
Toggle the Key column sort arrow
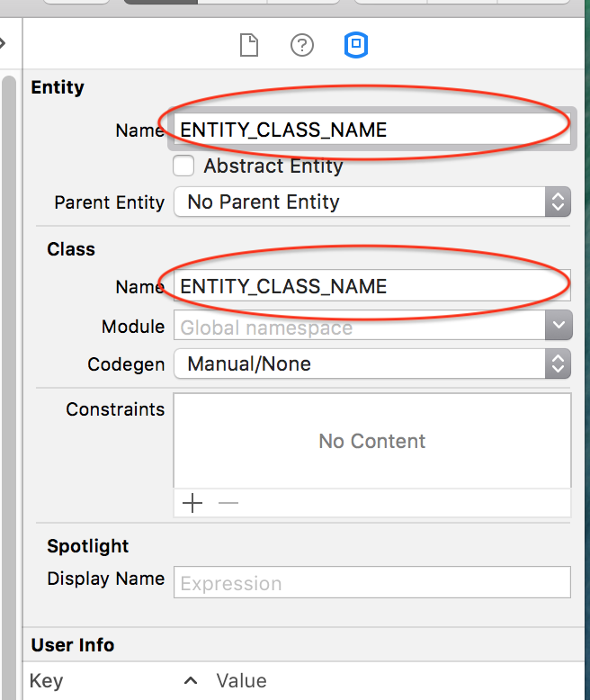click(x=191, y=680)
